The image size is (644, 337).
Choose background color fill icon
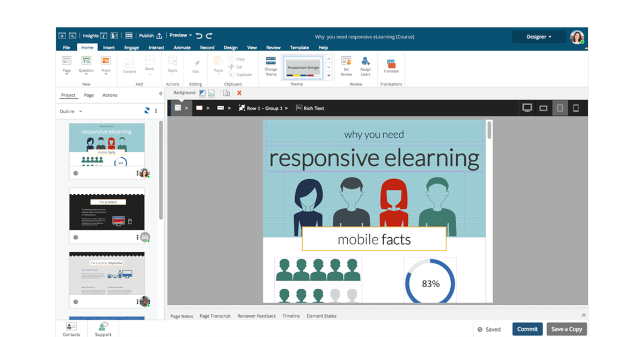click(202, 93)
